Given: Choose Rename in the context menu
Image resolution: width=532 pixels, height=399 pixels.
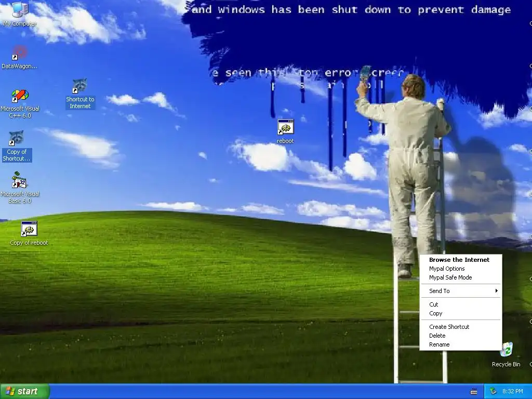Looking at the screenshot, I should coord(461,344).
